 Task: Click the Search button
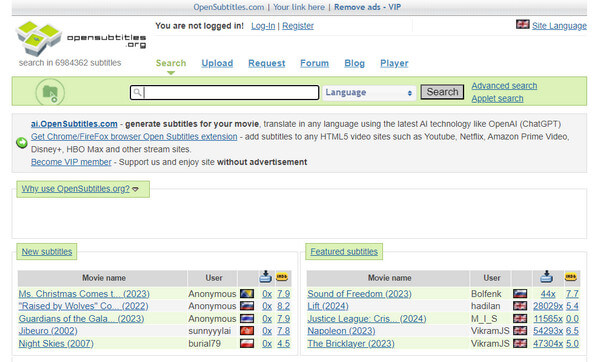[442, 92]
